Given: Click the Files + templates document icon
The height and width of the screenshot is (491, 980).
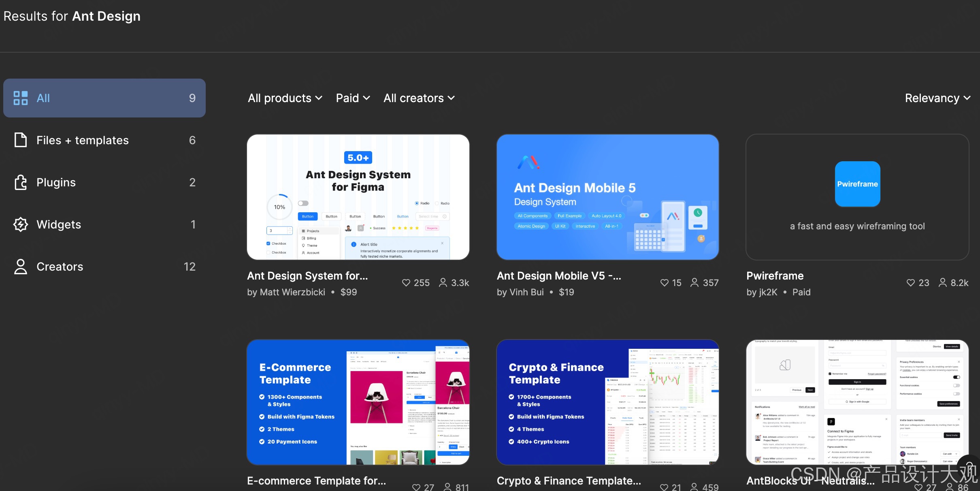Looking at the screenshot, I should [x=21, y=140].
